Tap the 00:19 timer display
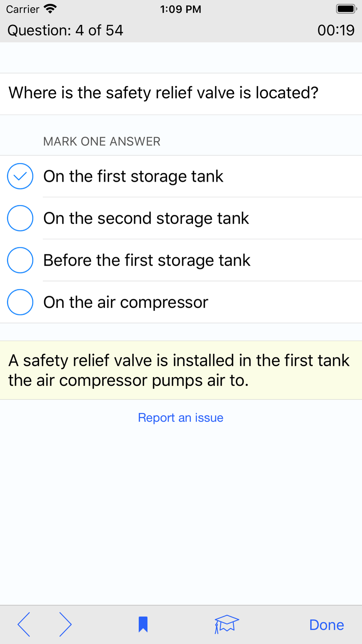 point(336,30)
